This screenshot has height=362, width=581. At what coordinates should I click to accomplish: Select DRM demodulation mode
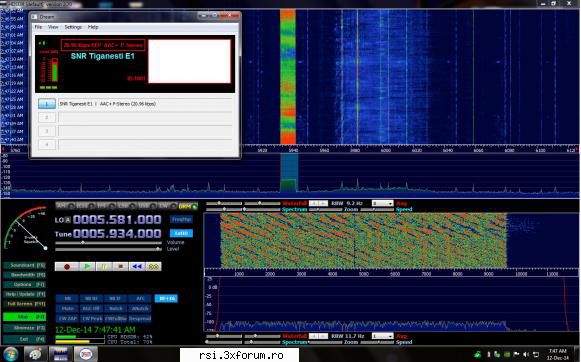188,206
